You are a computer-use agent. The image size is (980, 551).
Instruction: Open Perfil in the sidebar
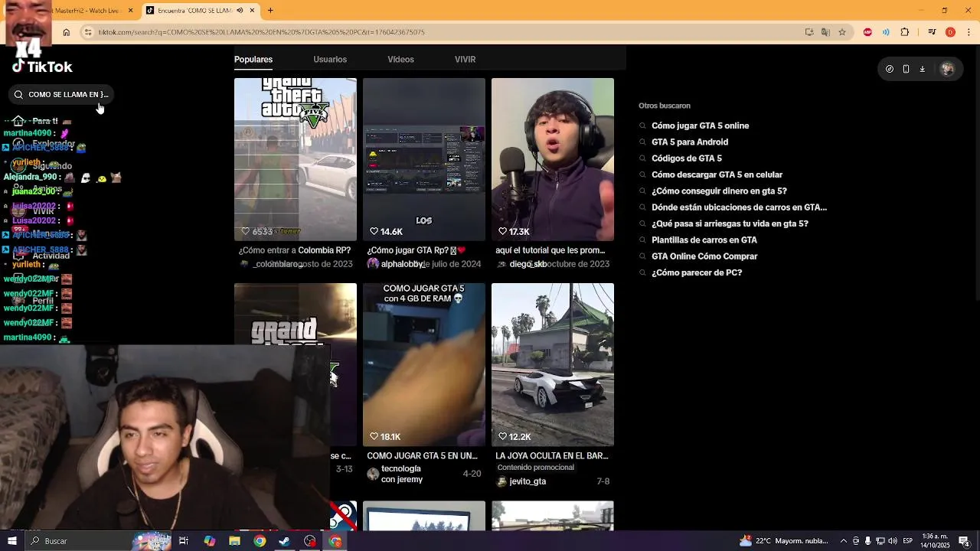pos(43,301)
